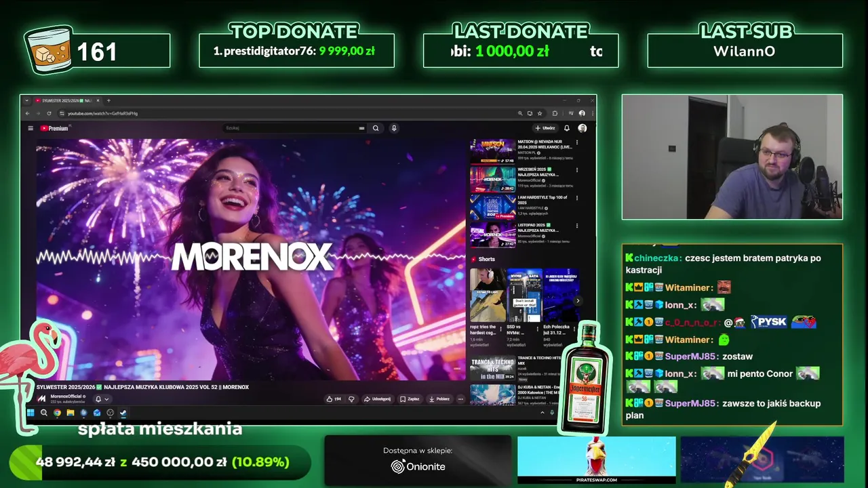This screenshot has width=868, height=488.
Task: Open the tab search chevron in browser
Action: pos(27,100)
